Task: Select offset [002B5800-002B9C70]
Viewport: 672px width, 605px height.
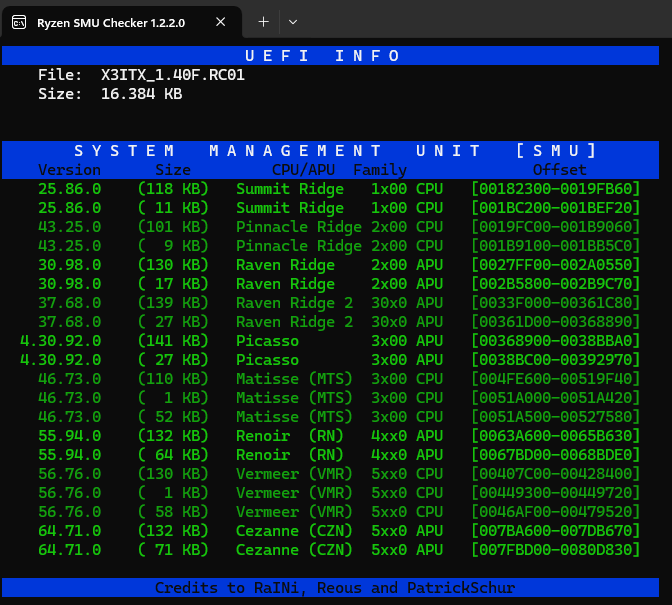Action: tap(555, 284)
